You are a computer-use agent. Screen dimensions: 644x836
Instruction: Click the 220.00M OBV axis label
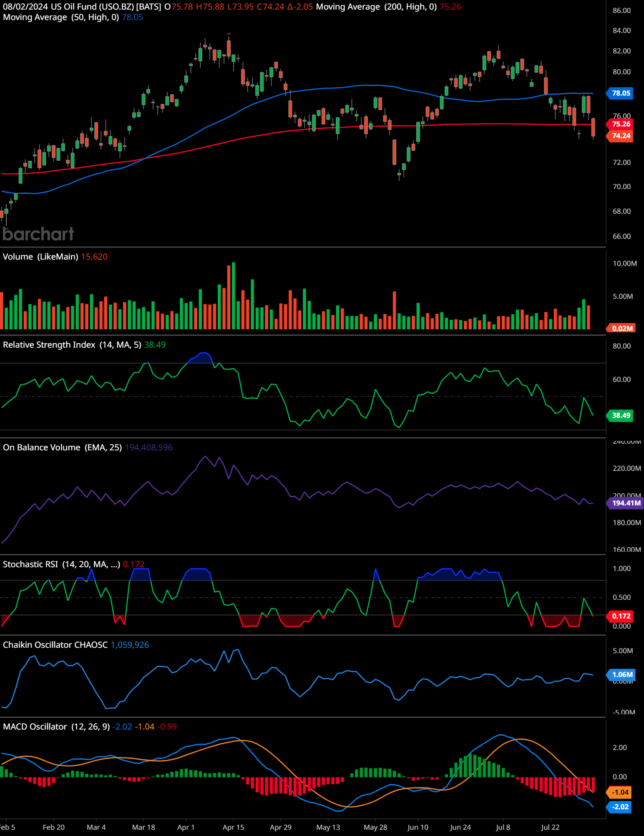pyautogui.click(x=626, y=468)
